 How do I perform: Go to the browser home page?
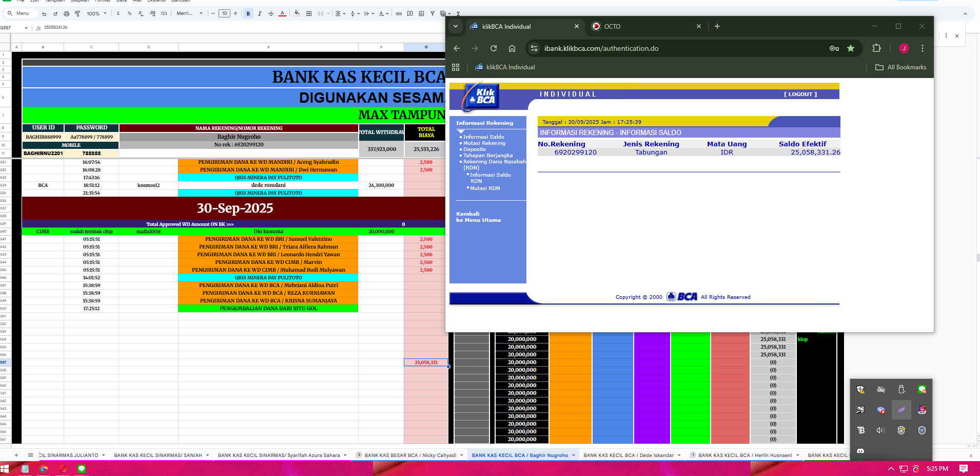pyautogui.click(x=512, y=48)
